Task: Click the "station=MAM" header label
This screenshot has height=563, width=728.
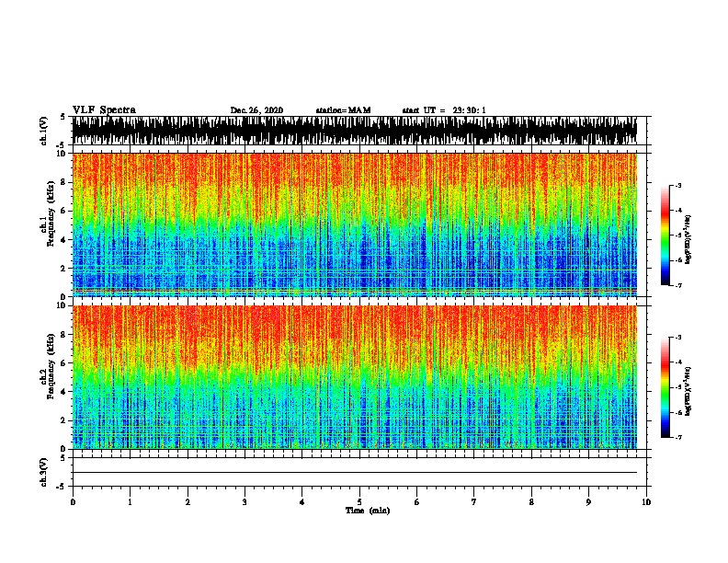Action: tap(344, 110)
